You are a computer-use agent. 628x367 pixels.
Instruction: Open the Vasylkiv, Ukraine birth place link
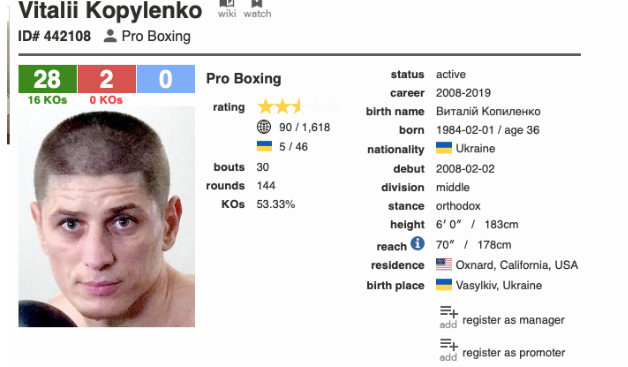click(499, 285)
